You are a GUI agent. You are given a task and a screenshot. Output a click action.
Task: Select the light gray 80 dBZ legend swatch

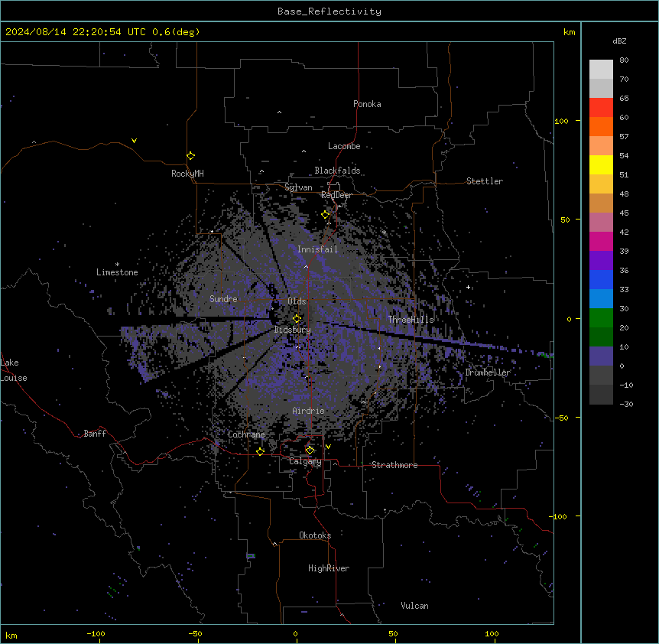601,70
